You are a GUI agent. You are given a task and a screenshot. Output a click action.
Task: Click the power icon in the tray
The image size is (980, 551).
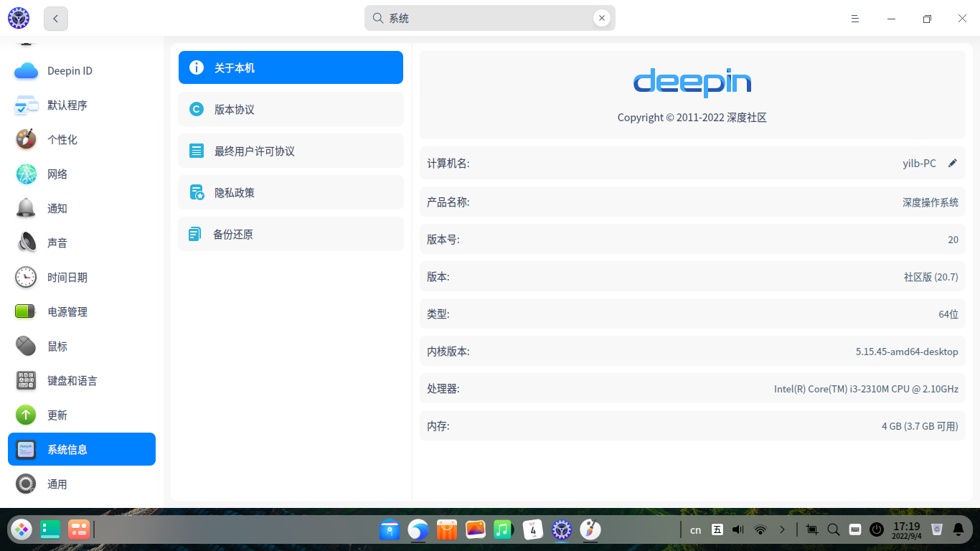click(x=877, y=529)
